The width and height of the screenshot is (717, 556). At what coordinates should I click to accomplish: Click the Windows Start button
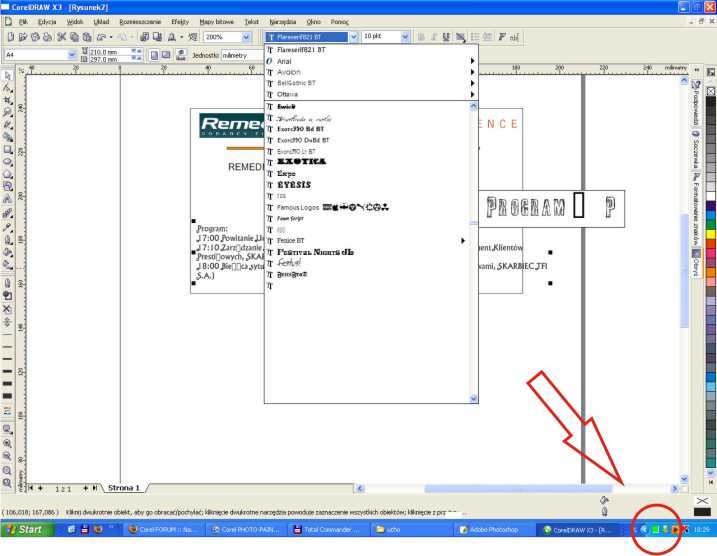point(24,529)
